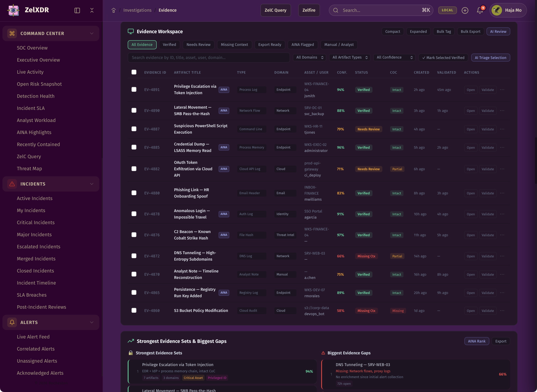Select the AINA Flagged filter tab
The image size is (537, 392).
tap(302, 45)
